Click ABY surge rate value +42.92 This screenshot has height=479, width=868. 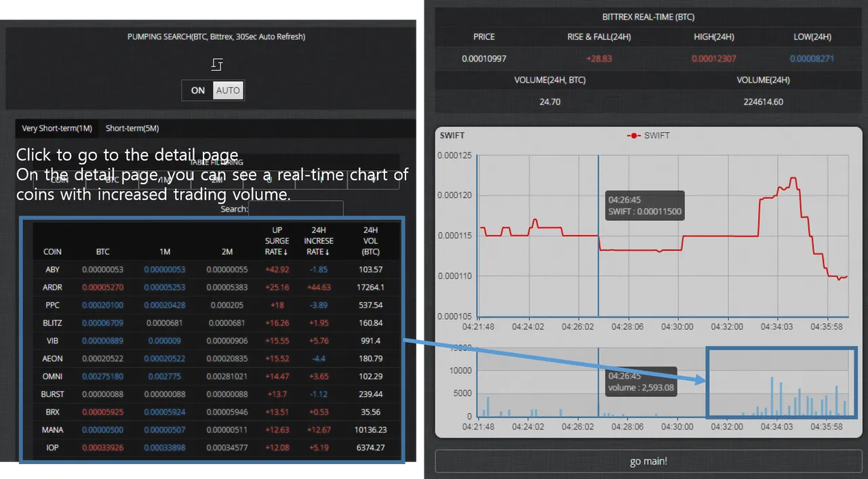tap(277, 270)
